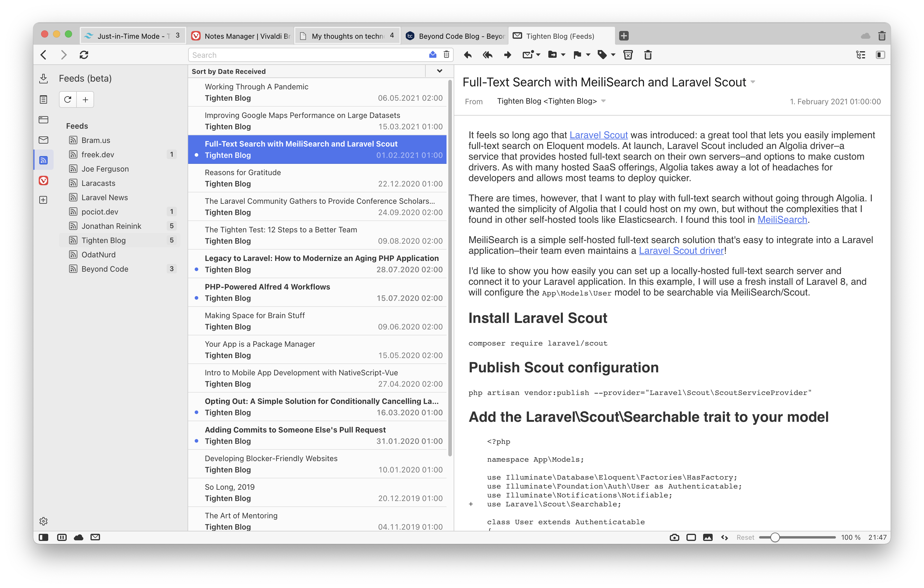Toggle side panel from status bar
Viewport: 924px width, 588px height.
[43, 537]
